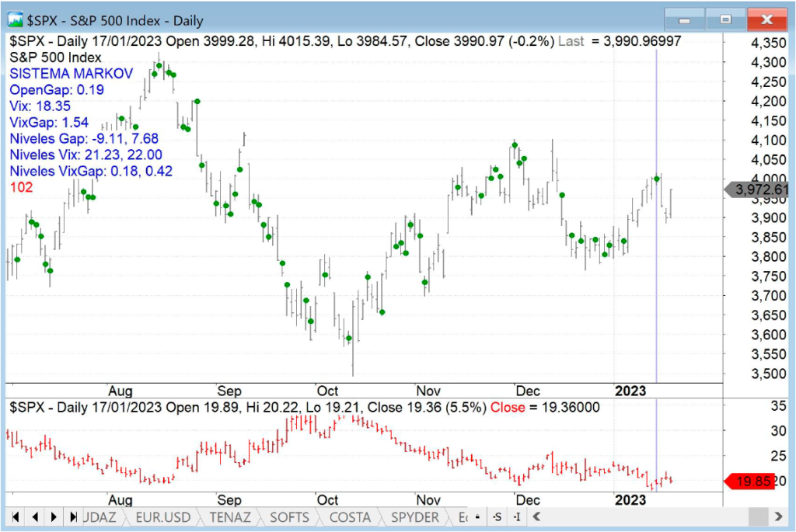The image size is (796, 532).
Task: Click the red 19.85 value marker
Action: [750, 481]
